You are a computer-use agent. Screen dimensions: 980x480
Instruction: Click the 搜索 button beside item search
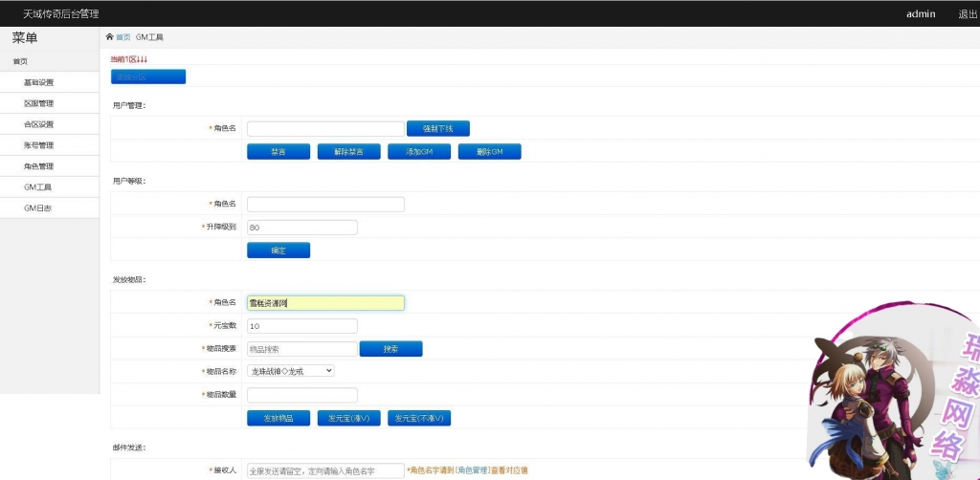[390, 349]
